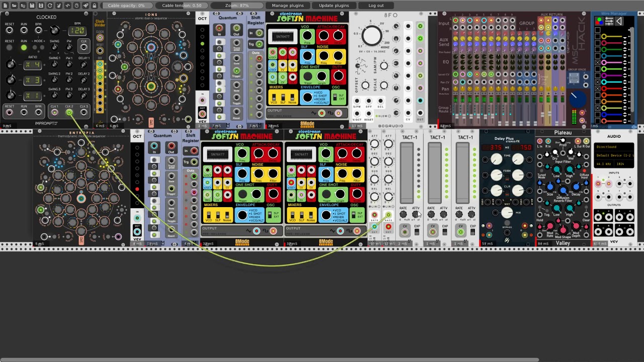Image resolution: width=644 pixels, height=362 pixels.
Task: Toggle the green RUN button on Clocked
Action: pyautogui.click(x=24, y=48)
